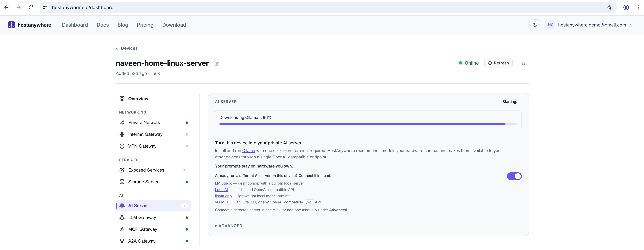The height and width of the screenshot is (250, 644).
Task: Click the hostanywhere logo icon
Action: (11, 25)
